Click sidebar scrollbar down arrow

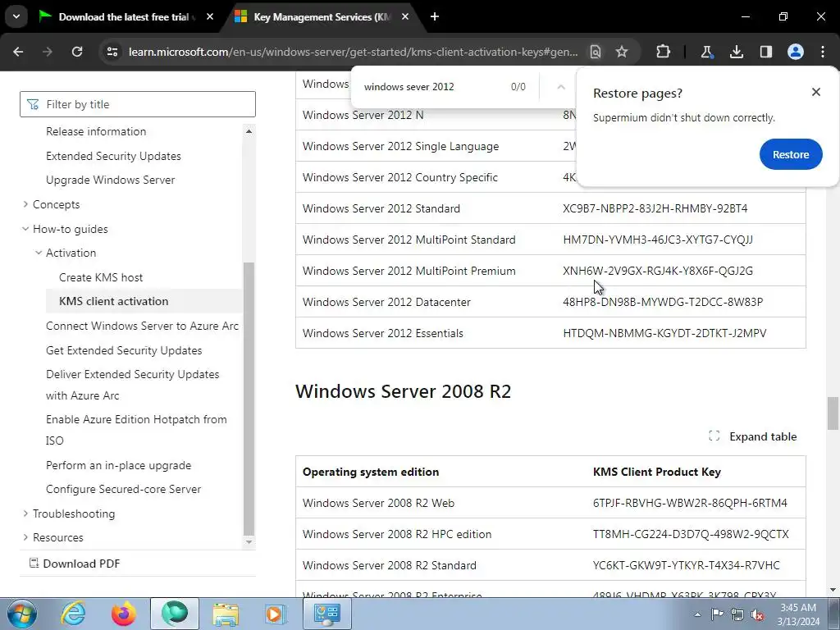[x=249, y=542]
